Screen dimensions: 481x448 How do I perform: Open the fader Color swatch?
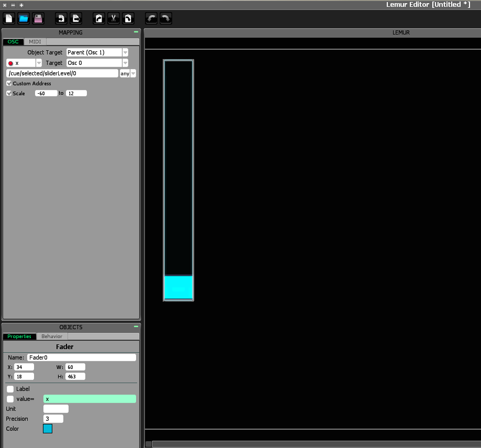pyautogui.click(x=48, y=429)
